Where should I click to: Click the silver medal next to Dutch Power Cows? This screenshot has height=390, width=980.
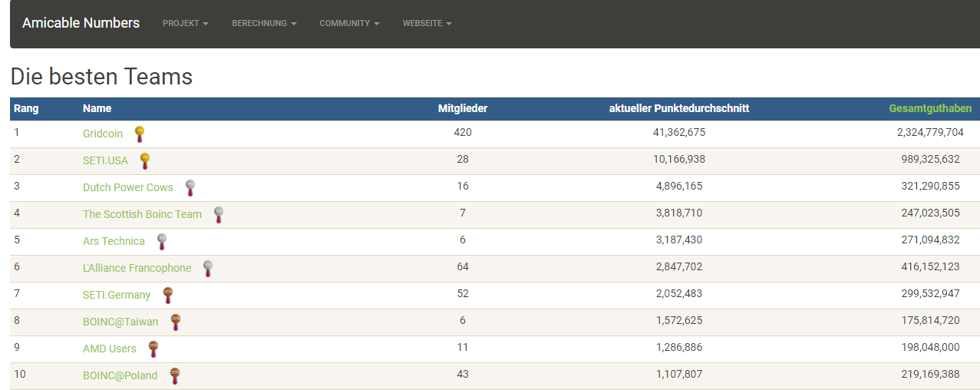190,188
